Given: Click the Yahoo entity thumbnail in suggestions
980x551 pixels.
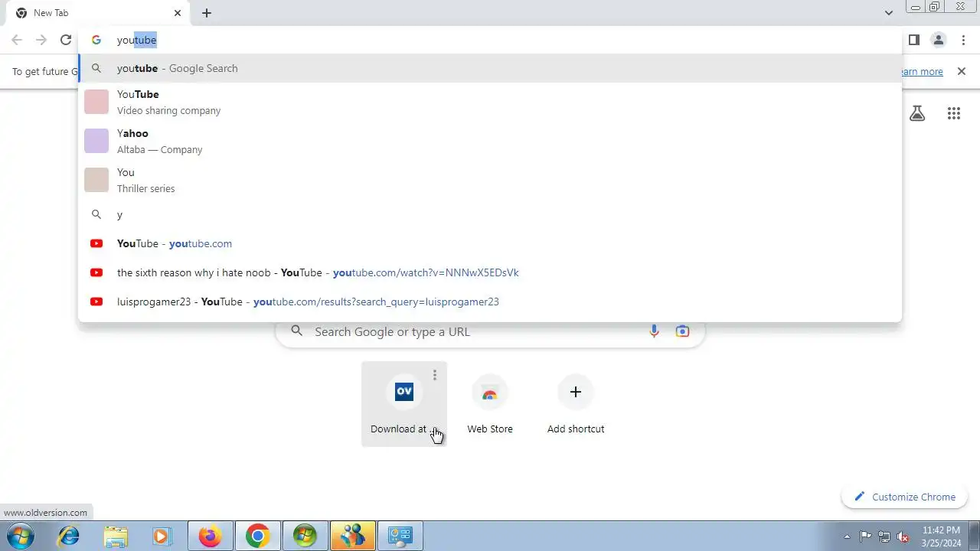Looking at the screenshot, I should point(96,141).
